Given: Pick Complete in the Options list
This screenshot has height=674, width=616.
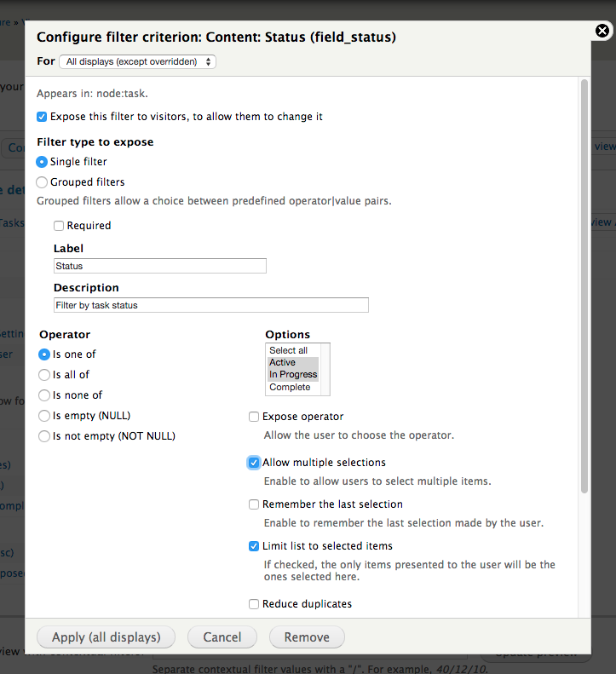Looking at the screenshot, I should point(293,387).
